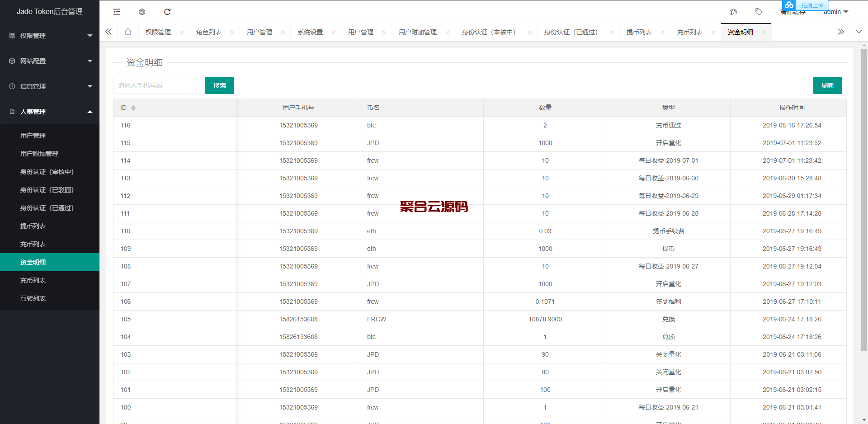Expand the 权限管理 sidebar menu
The width and height of the screenshot is (868, 424).
pos(50,36)
